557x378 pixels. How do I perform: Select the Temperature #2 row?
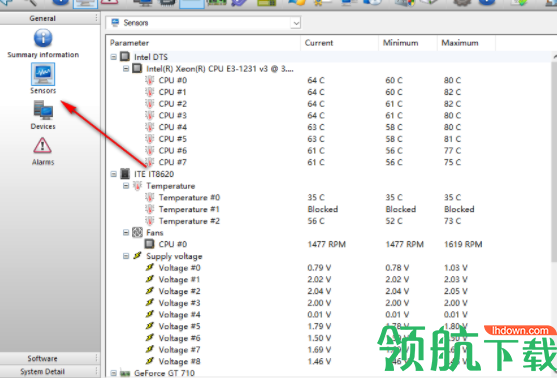pyautogui.click(x=329, y=221)
